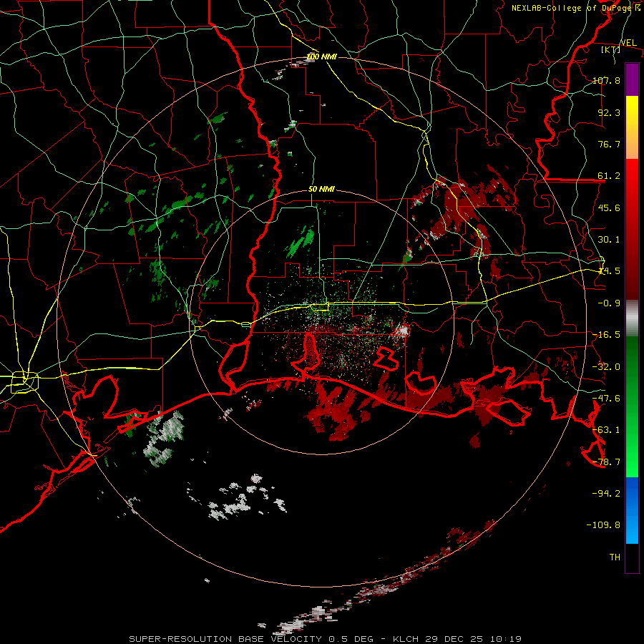Click the -78.7 value on velocity scale

606,462
